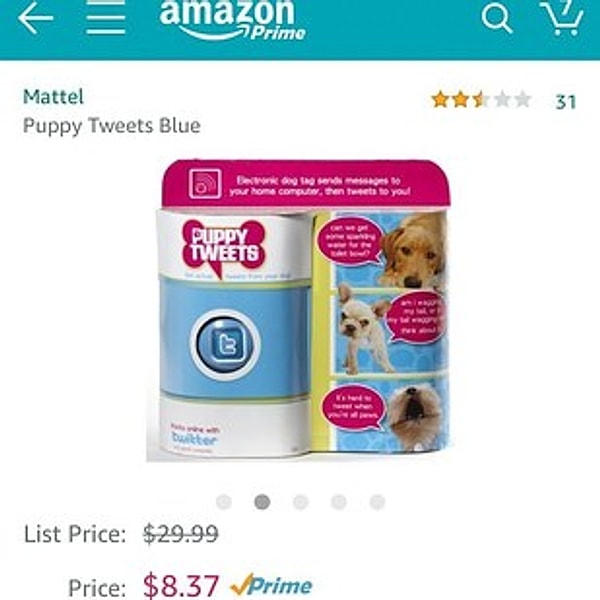Select the third image pagination dot
The width and height of the screenshot is (600, 600).
pos(300,502)
